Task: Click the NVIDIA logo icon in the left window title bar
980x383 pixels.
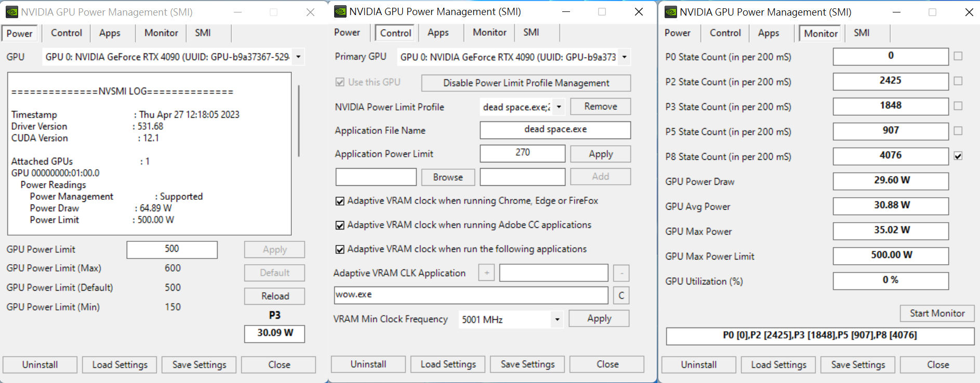Action: (x=11, y=12)
